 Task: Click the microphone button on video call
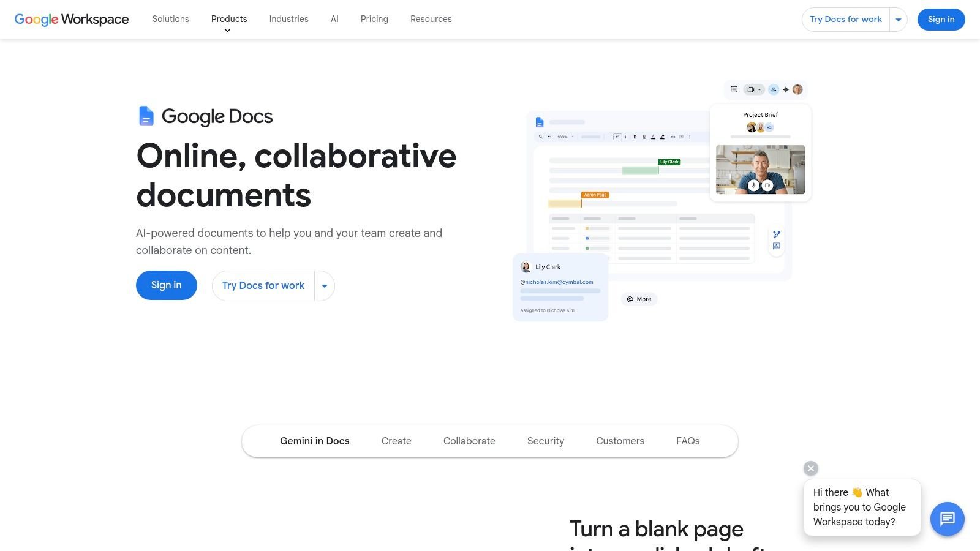click(x=753, y=186)
